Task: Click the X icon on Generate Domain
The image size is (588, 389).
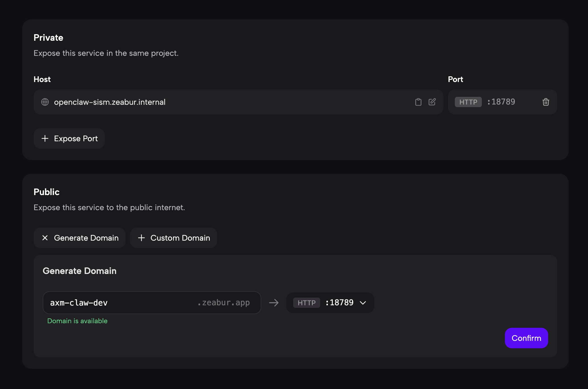Action: 45,238
